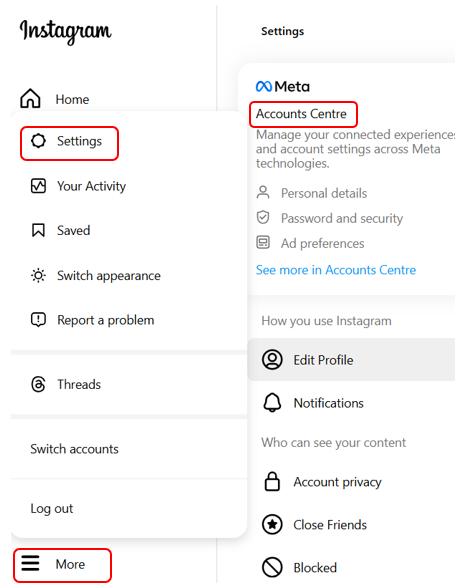
Task: Click the Blocked circle-slash icon
Action: point(272,567)
